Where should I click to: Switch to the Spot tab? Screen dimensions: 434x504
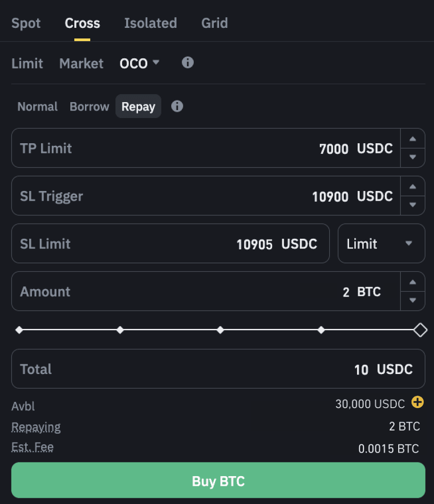click(x=26, y=23)
